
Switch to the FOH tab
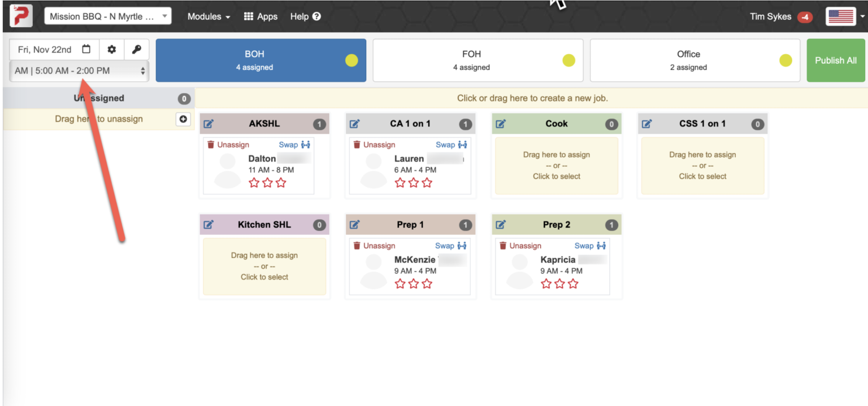[x=471, y=60]
